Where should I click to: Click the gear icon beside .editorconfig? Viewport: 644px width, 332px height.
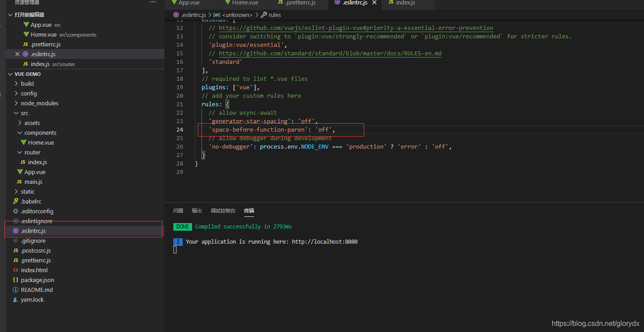[16, 211]
